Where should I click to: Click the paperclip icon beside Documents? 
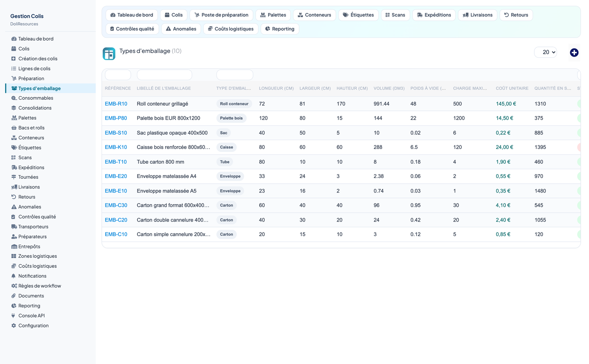click(x=13, y=296)
